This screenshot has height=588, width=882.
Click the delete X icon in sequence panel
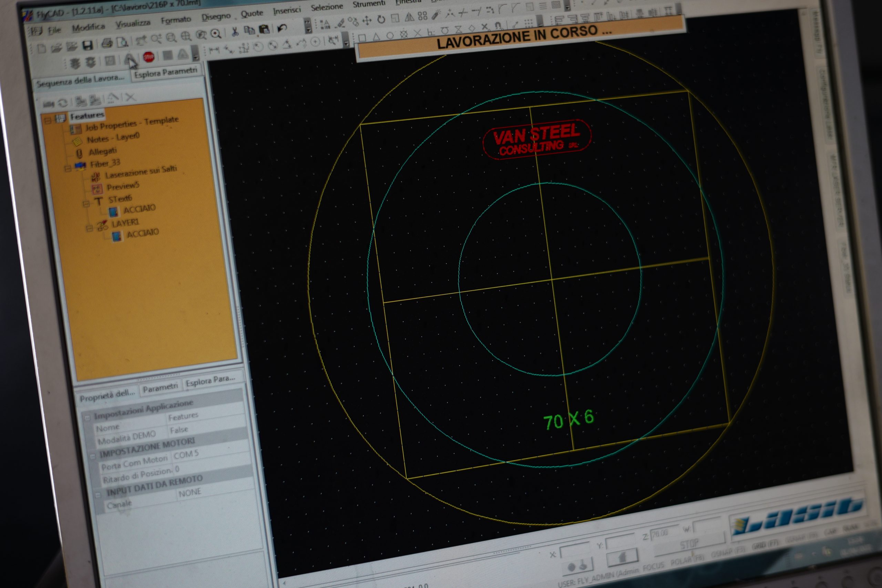[130, 97]
